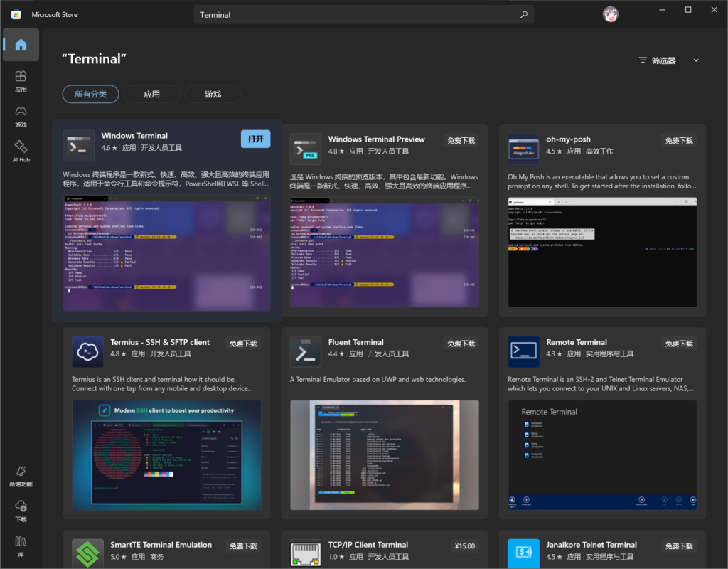Screen dimensions: 728x569
Task: Click the Windows Terminal app icon
Action: point(78,145)
